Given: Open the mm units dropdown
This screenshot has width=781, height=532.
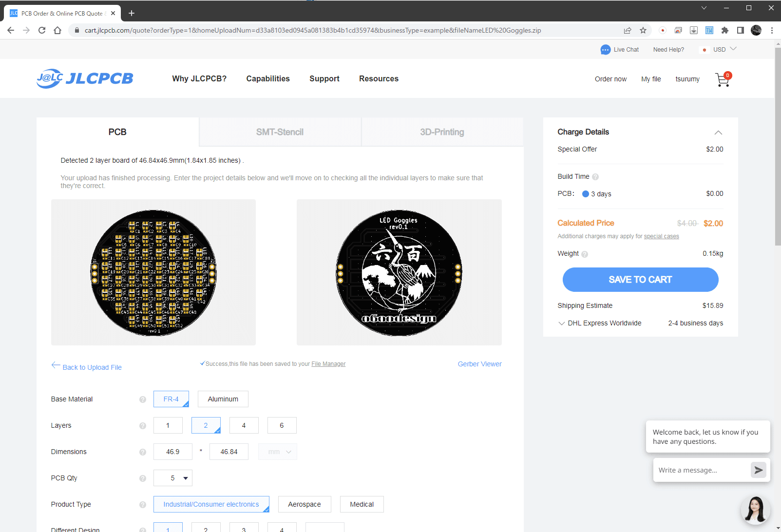Looking at the screenshot, I should pyautogui.click(x=278, y=452).
